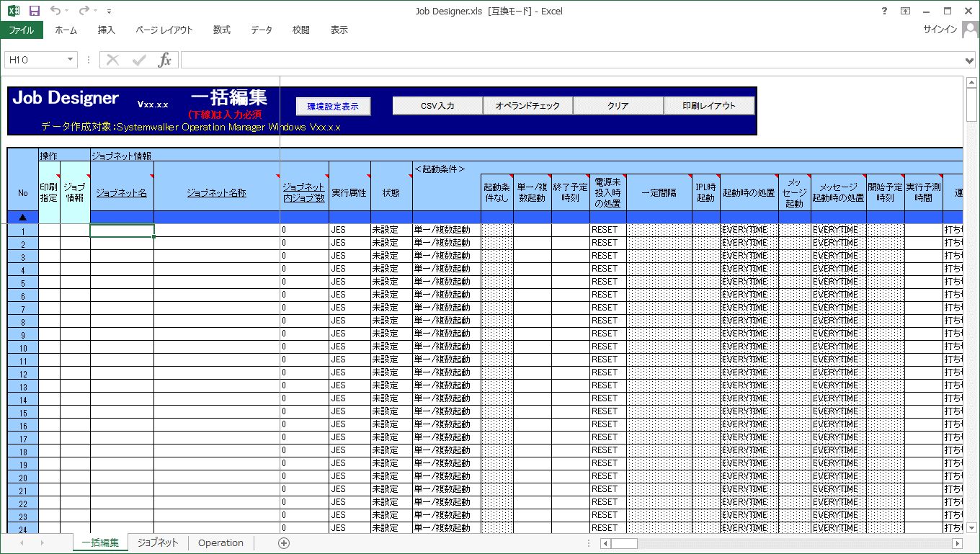Open the Help question mark icon
Image resolution: width=980 pixels, height=554 pixels.
[885, 11]
